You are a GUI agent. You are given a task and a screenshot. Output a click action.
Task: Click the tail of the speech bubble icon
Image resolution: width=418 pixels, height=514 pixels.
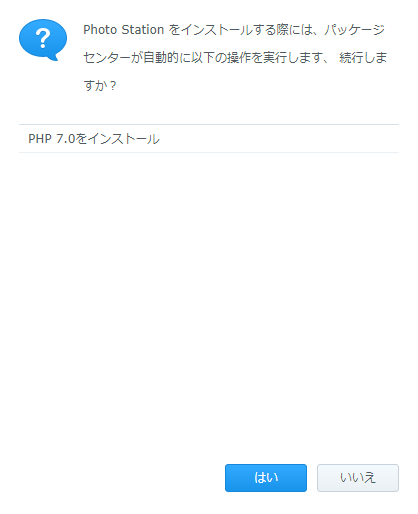pos(53,57)
